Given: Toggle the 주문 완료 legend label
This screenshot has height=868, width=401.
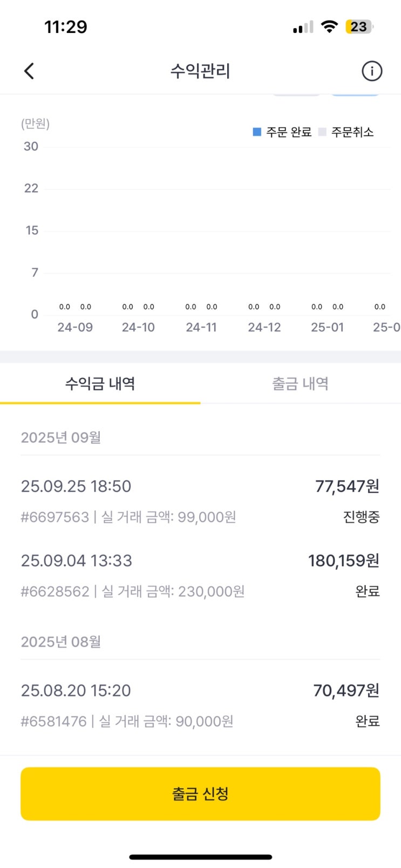Looking at the screenshot, I should (289, 132).
